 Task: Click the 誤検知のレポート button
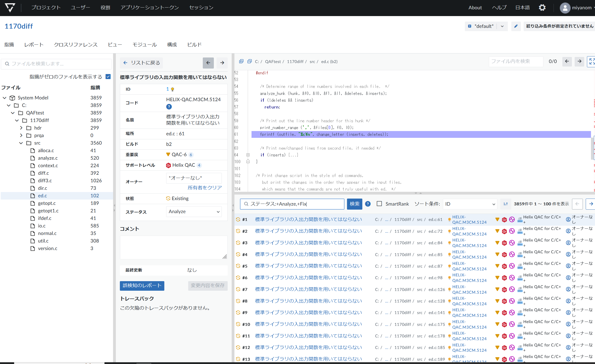tap(142, 286)
